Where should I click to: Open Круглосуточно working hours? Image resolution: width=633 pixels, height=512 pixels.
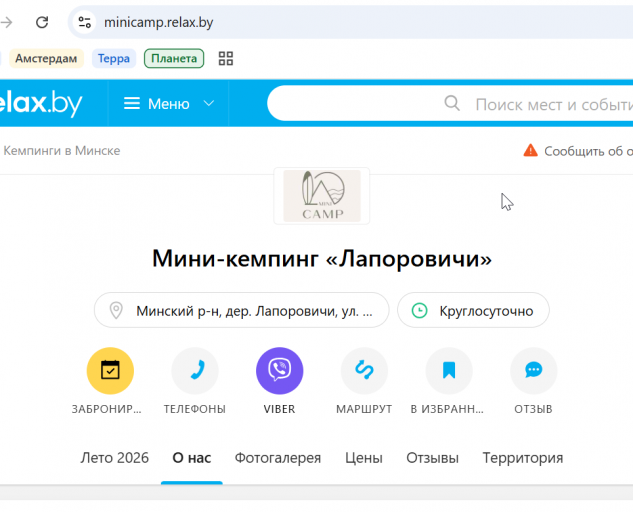[x=473, y=311]
